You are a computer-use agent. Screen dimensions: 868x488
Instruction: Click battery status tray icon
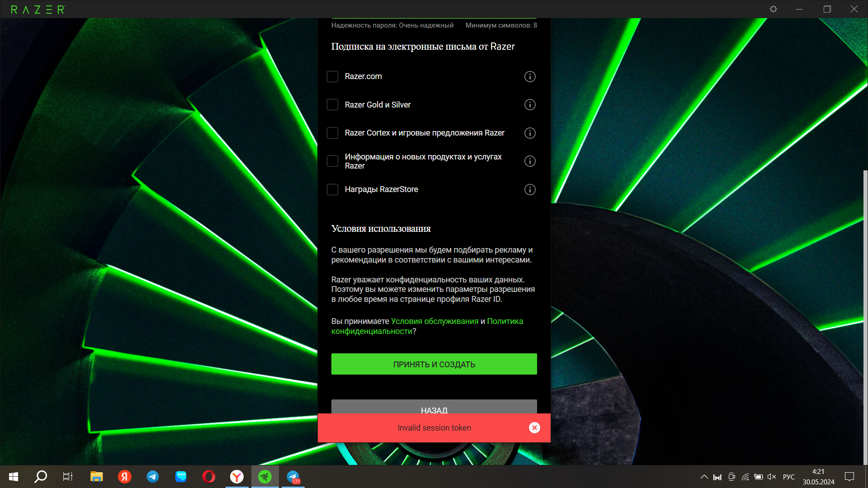click(759, 477)
